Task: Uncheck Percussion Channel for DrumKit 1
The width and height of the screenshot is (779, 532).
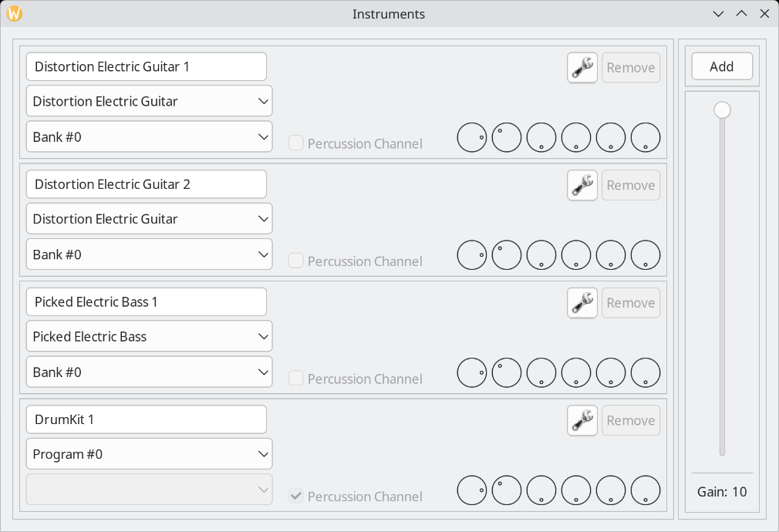Action: (x=296, y=496)
